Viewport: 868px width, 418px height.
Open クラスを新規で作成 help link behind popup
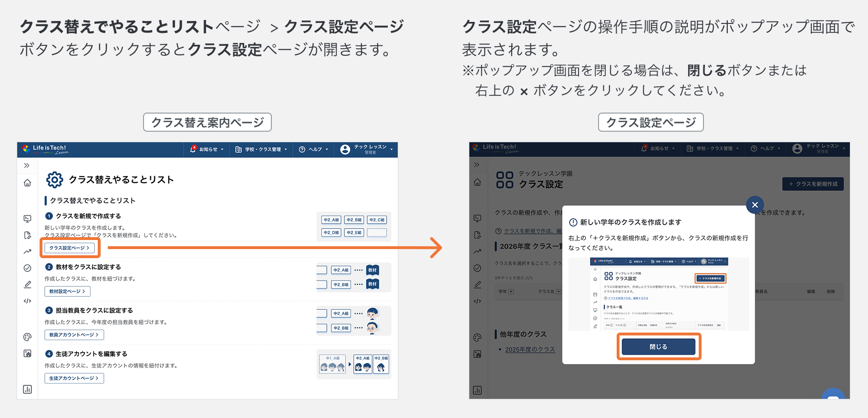(x=533, y=231)
